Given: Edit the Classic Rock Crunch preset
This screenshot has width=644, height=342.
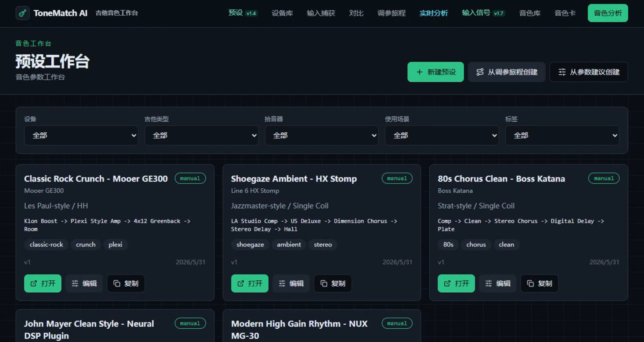Looking at the screenshot, I should pyautogui.click(x=84, y=283).
